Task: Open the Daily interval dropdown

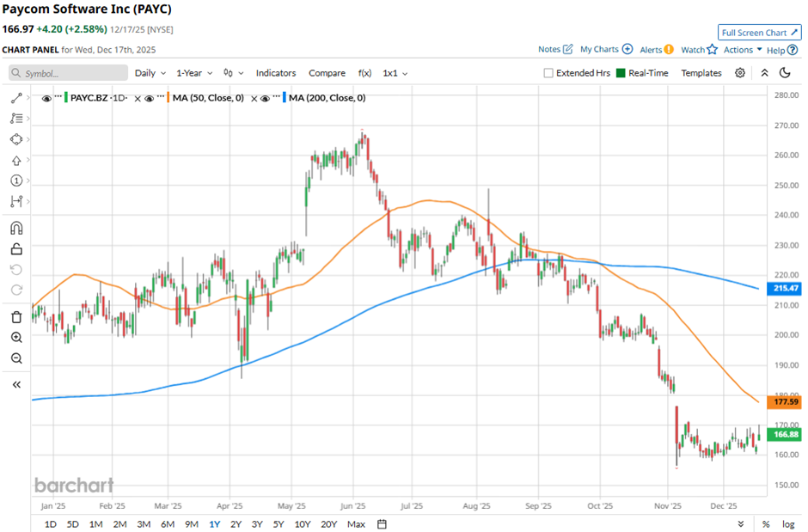Action: 150,73
